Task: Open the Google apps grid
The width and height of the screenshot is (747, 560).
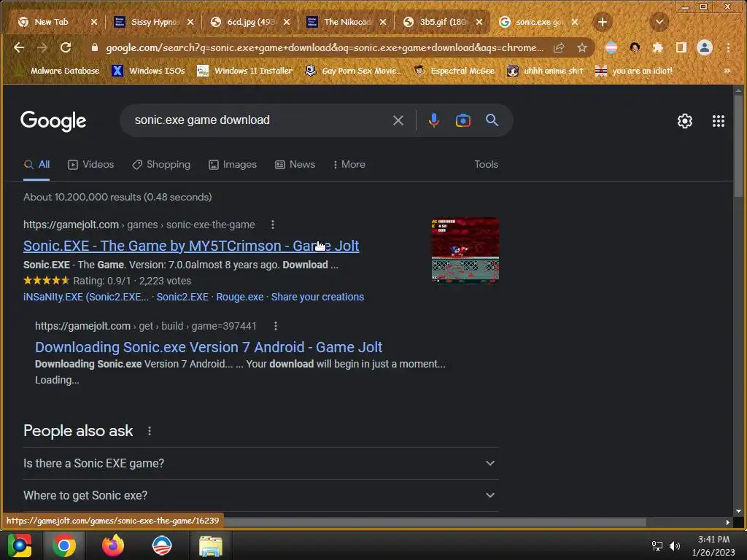Action: point(719,121)
